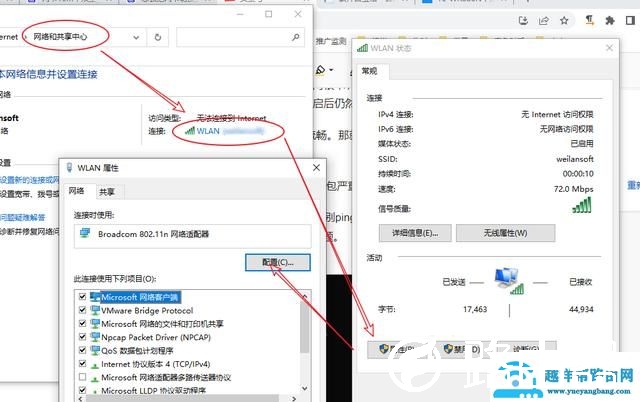Select the highlighter tool in the browser page
The image size is (640, 402).
click(321, 70)
